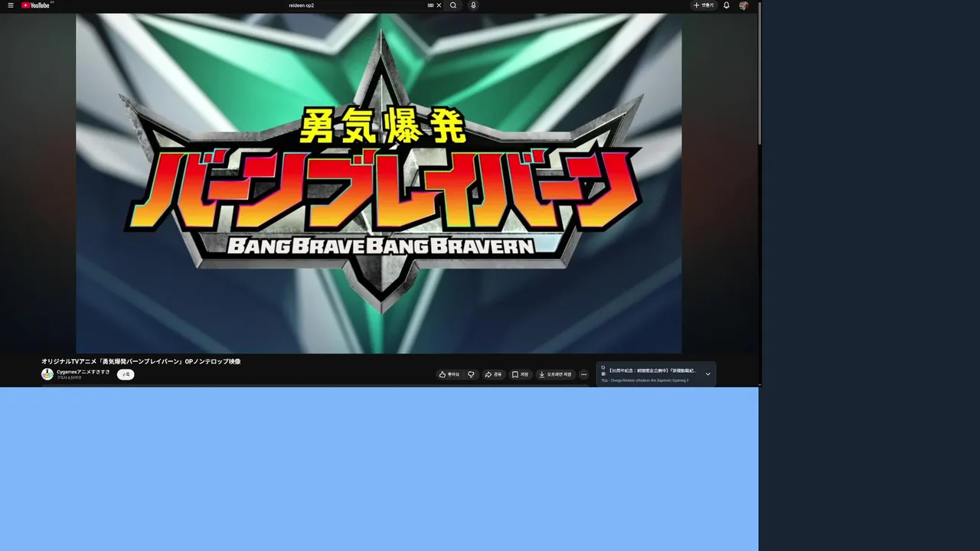Click the page vertical scrollbar thumb
980x551 pixels.
tap(759, 73)
